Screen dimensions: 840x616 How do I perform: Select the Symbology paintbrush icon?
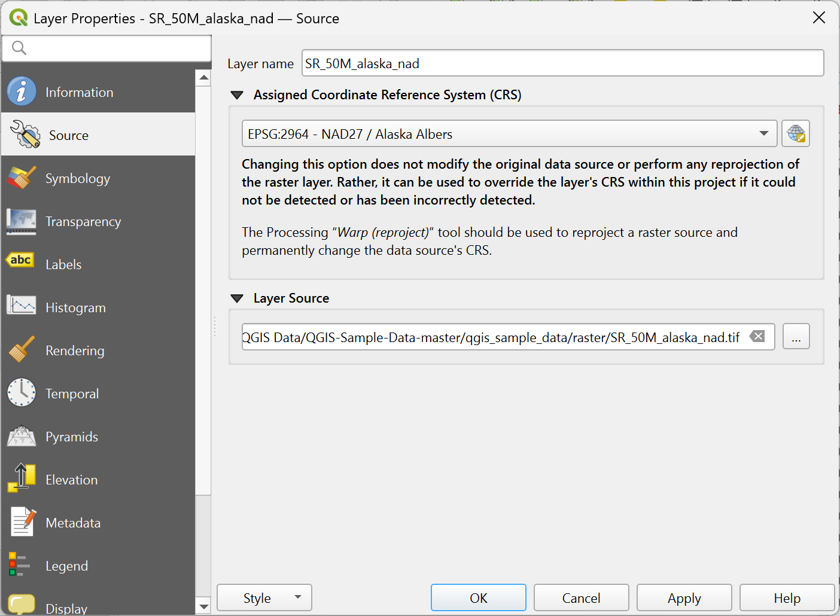click(x=22, y=178)
